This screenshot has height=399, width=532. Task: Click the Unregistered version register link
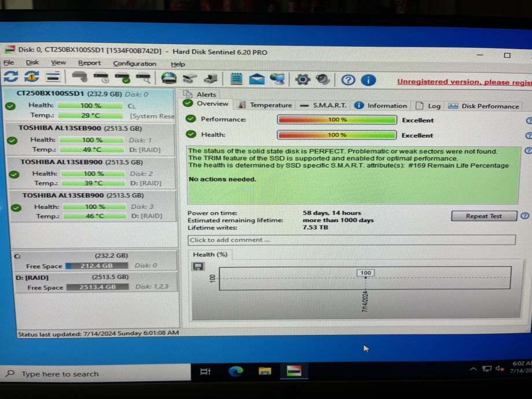coord(464,82)
